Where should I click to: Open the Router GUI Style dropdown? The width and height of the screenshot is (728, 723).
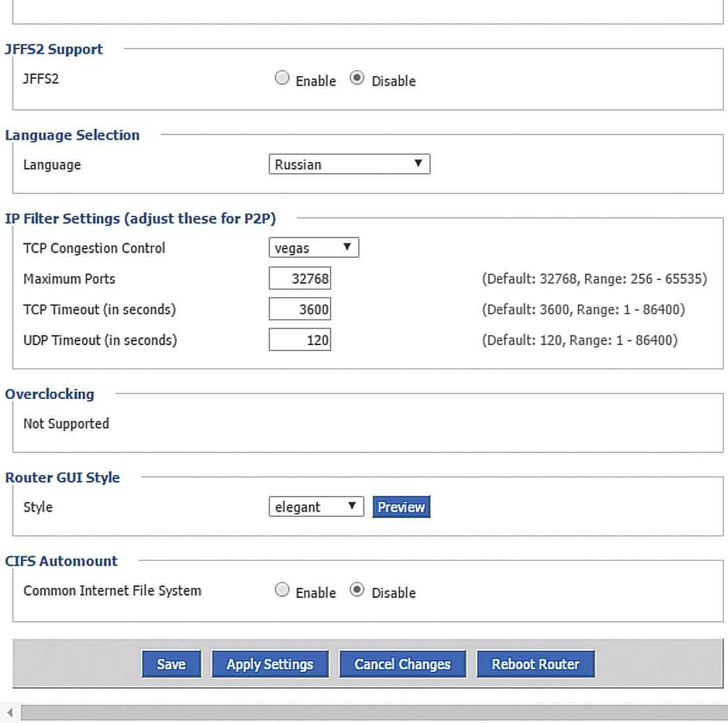(x=315, y=506)
